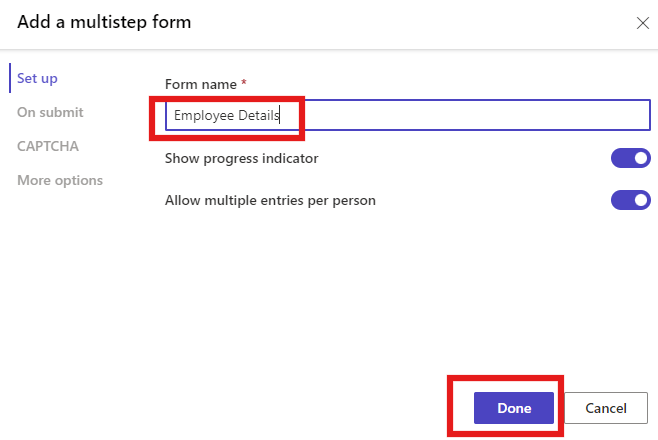Select the More options tab
The height and width of the screenshot is (440, 658).
point(60,180)
